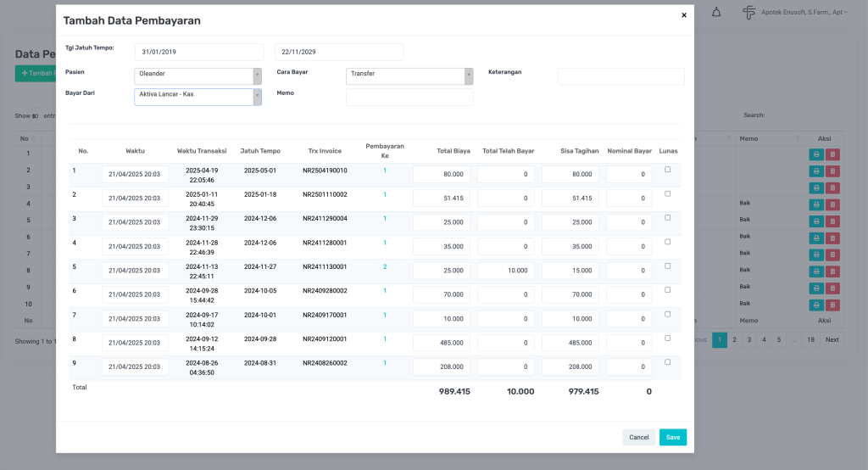Click the Next pagination button
The height and width of the screenshot is (470, 868).
click(x=832, y=339)
